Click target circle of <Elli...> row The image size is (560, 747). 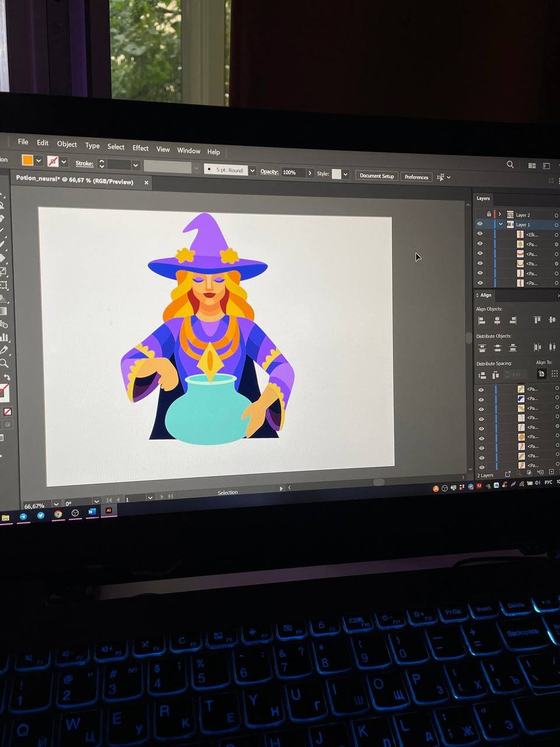[x=556, y=235]
